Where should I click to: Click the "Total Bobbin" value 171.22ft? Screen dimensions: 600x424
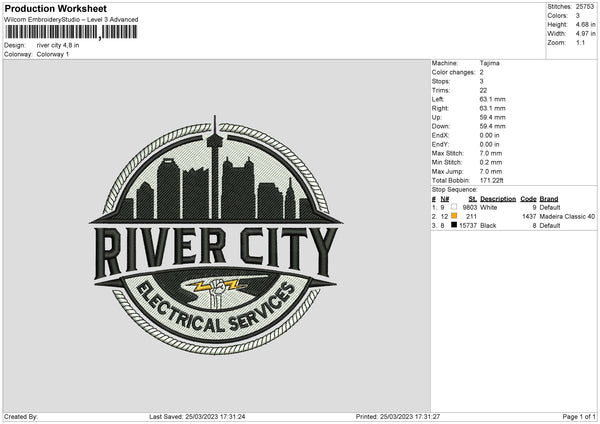point(495,177)
